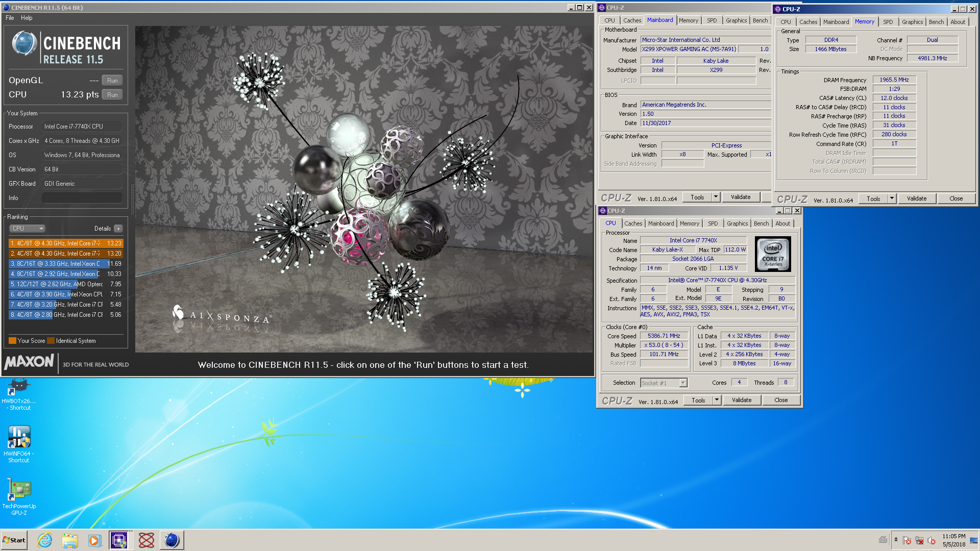Open TechPowerUp GPU-Z desktop icon

[19, 497]
